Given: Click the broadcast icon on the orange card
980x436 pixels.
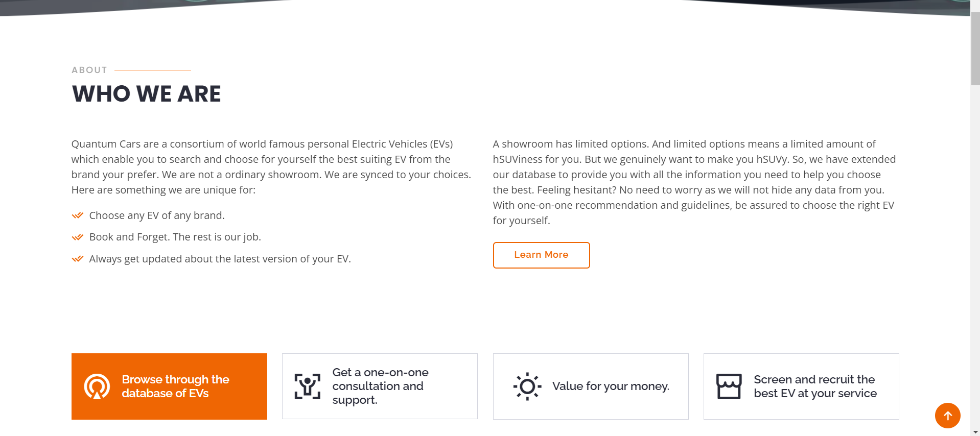Looking at the screenshot, I should (x=96, y=386).
